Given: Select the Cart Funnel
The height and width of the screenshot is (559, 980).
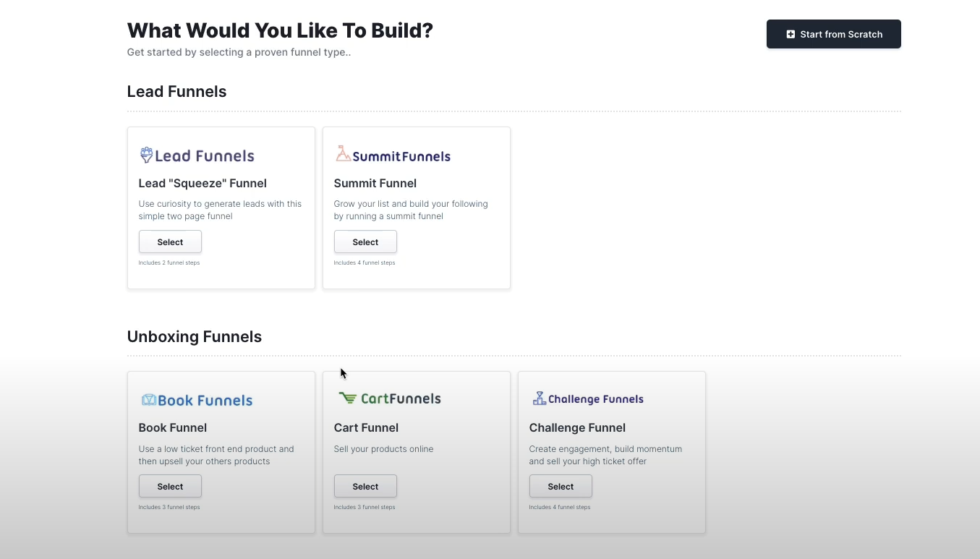Looking at the screenshot, I should [365, 486].
